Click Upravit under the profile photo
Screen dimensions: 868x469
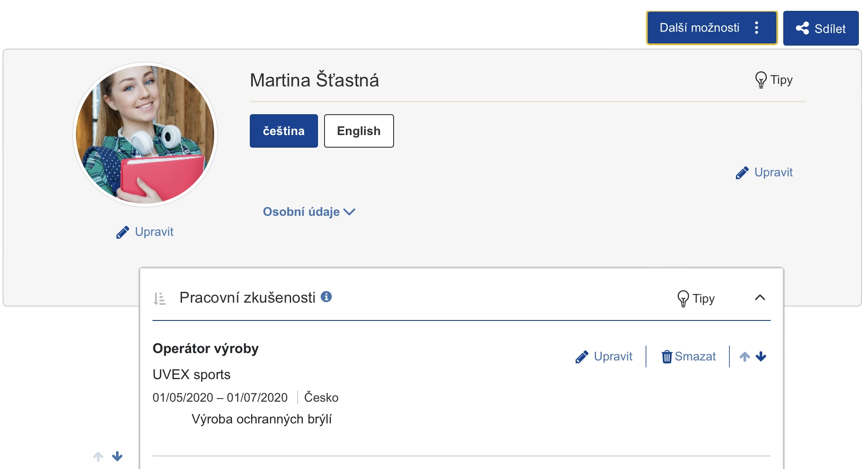click(x=145, y=232)
